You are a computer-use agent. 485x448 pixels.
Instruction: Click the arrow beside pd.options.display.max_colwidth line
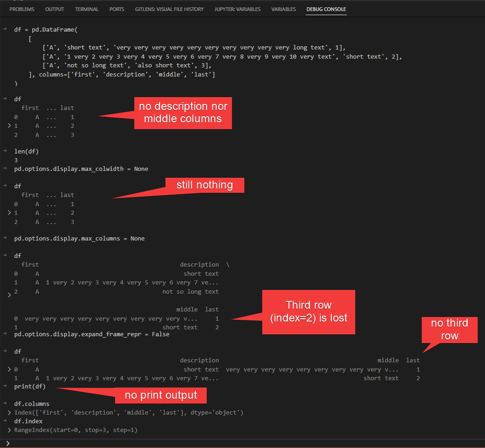(5, 169)
